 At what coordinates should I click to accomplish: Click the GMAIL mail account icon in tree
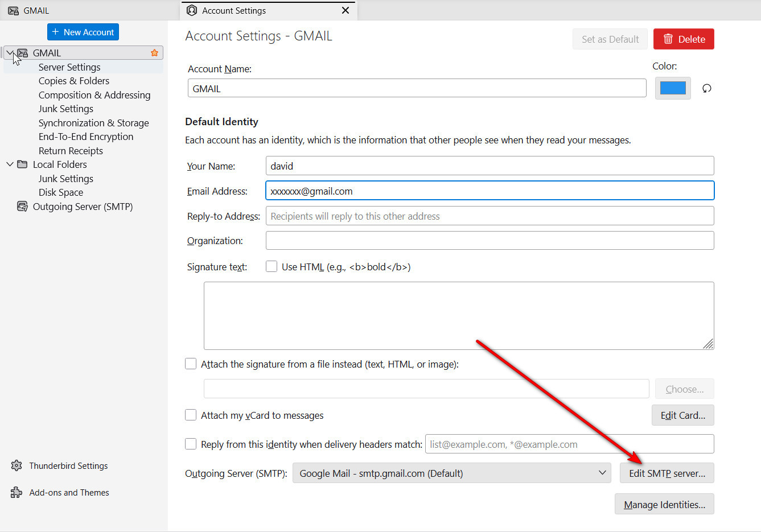tap(23, 53)
